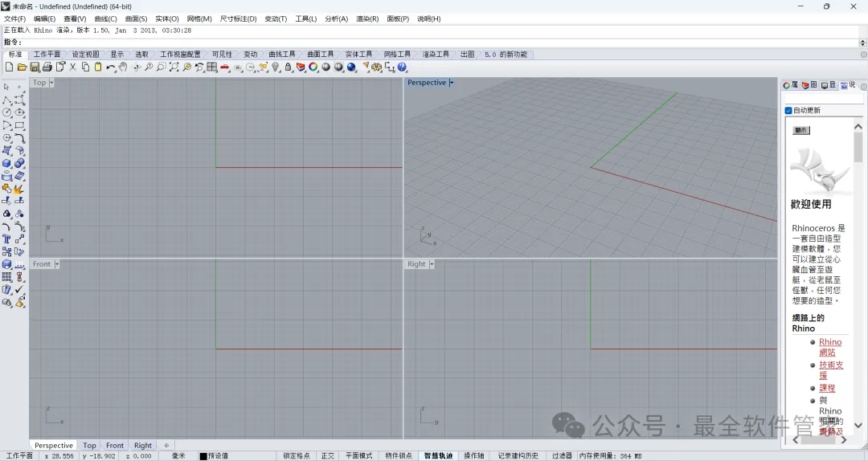Select the Box solid tool
This screenshot has width=868, height=461.
tap(6, 163)
